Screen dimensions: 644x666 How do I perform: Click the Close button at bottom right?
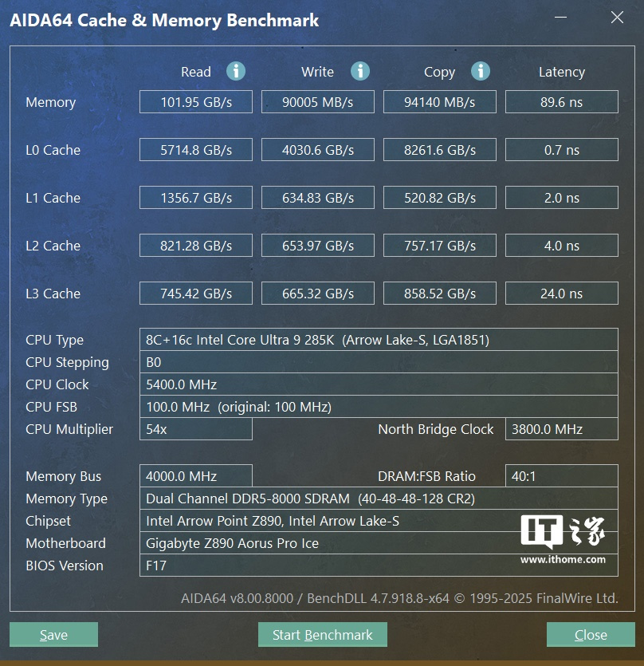[590, 635]
